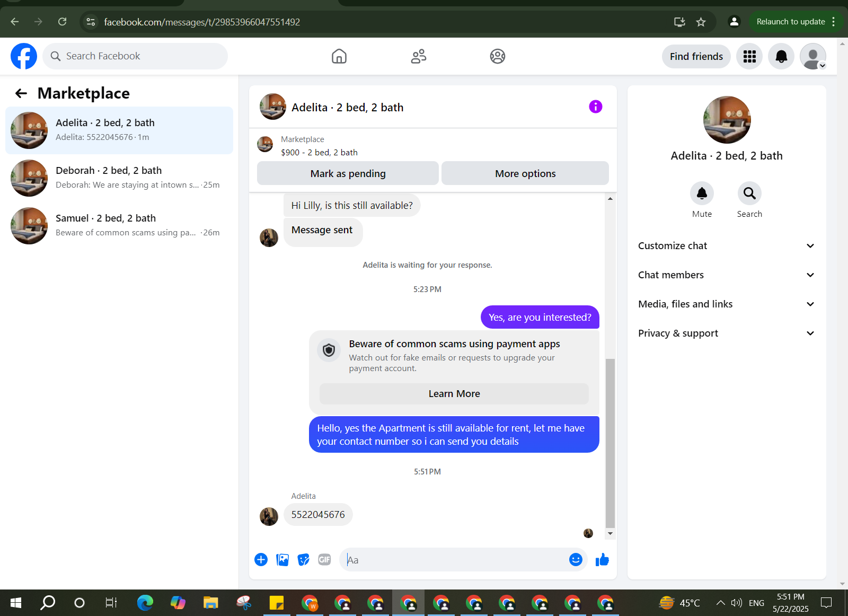Open conversation information purple icon
848x616 pixels.
[x=596, y=107]
